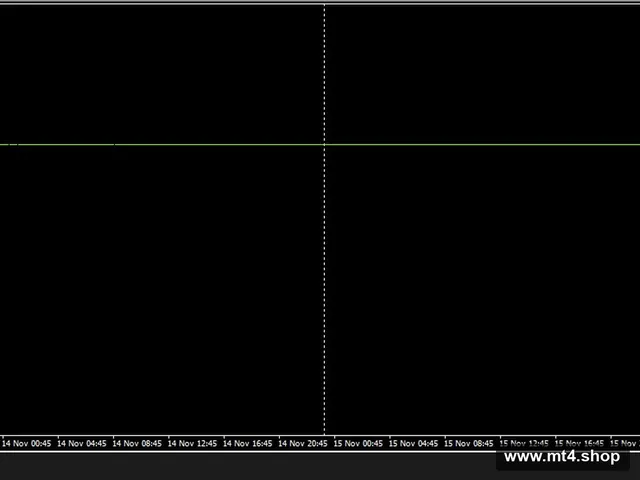Screen dimensions: 640x480
Task: Click the '15 Nov 08:45' time axis label
Action: [x=469, y=443]
